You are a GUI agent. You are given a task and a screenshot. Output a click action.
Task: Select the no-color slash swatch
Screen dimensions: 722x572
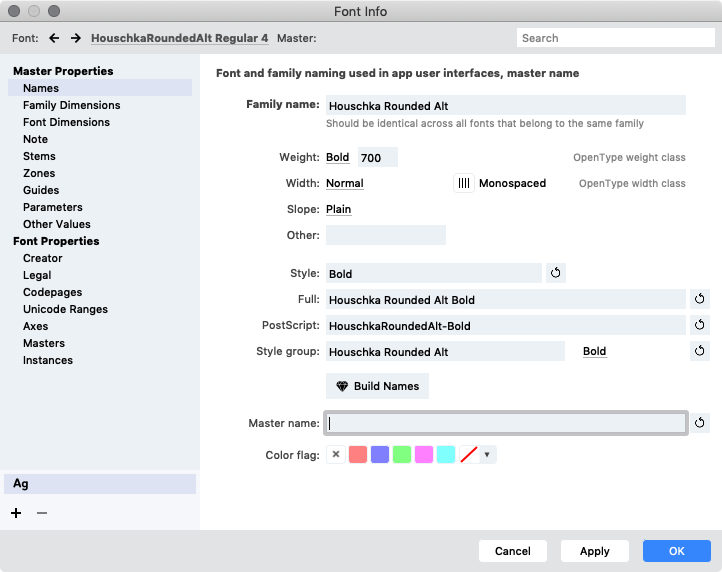[469, 455]
